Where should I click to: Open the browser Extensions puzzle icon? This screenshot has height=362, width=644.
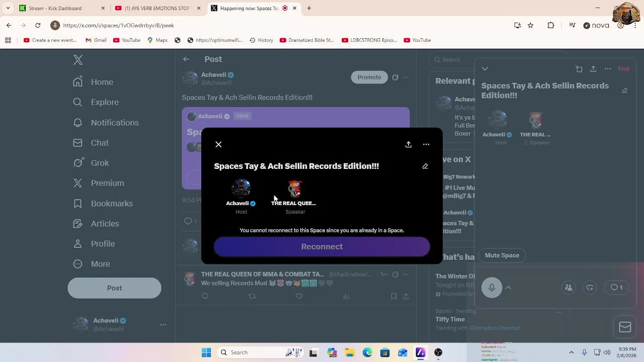point(551,25)
